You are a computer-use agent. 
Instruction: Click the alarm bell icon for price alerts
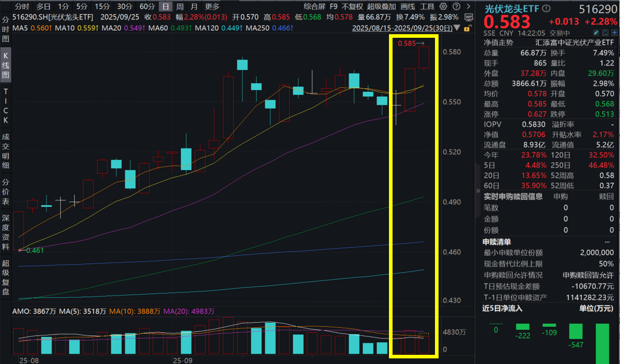tap(605, 33)
